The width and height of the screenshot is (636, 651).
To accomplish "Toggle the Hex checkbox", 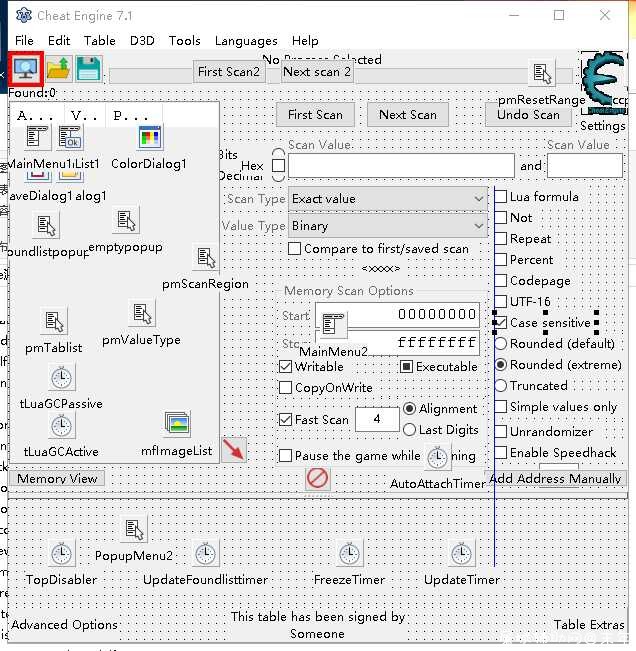I will [x=279, y=166].
